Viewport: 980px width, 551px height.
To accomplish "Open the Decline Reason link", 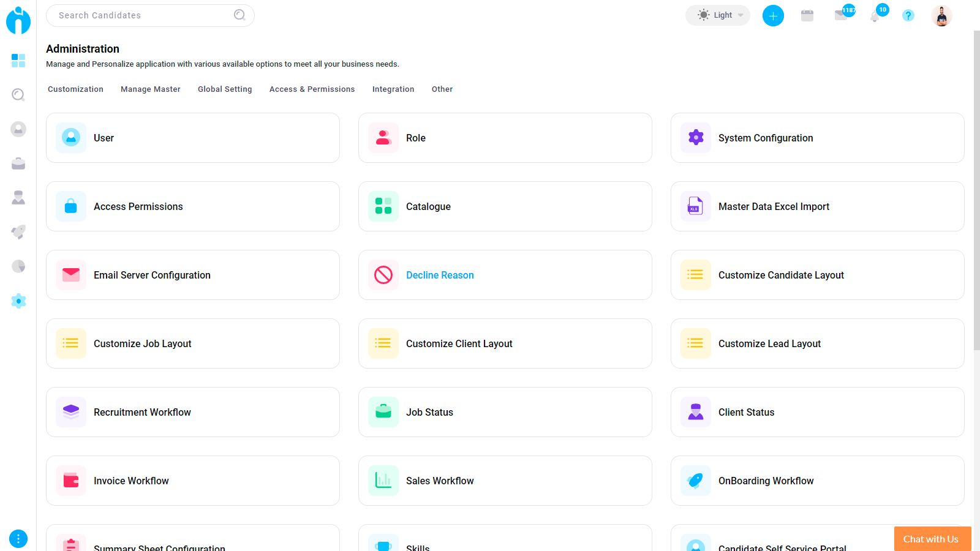I will click(440, 275).
